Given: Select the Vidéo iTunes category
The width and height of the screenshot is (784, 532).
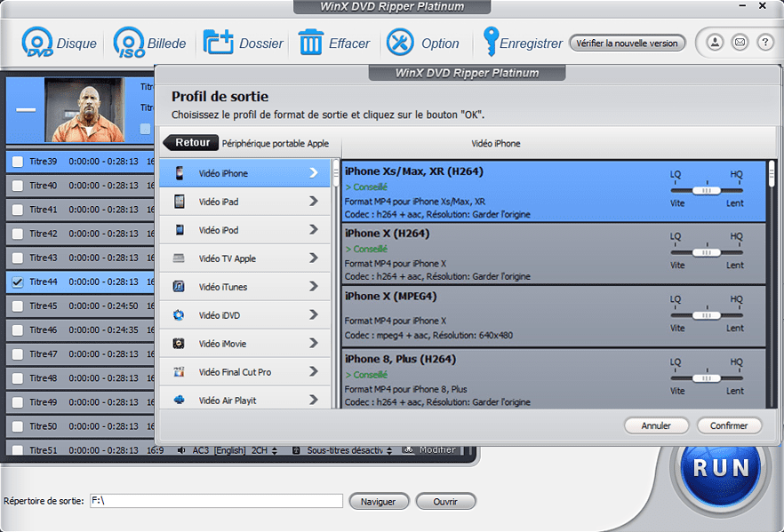Looking at the screenshot, I should (x=244, y=287).
